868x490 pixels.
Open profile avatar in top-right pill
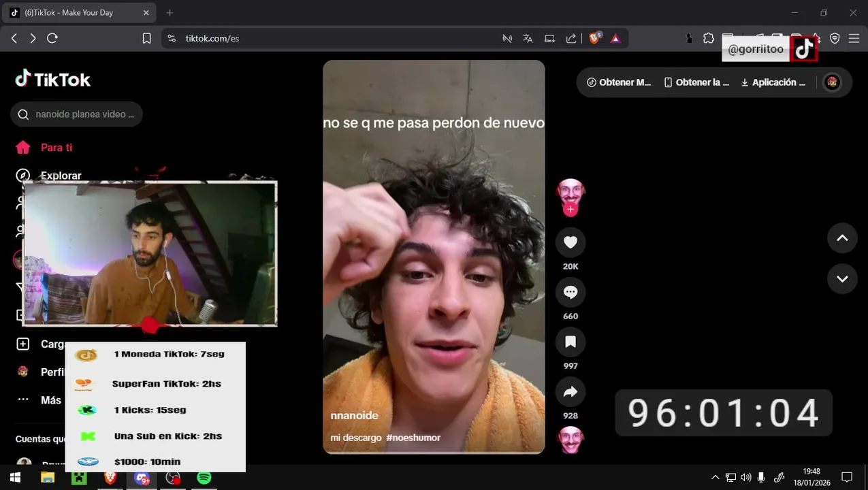click(x=832, y=82)
